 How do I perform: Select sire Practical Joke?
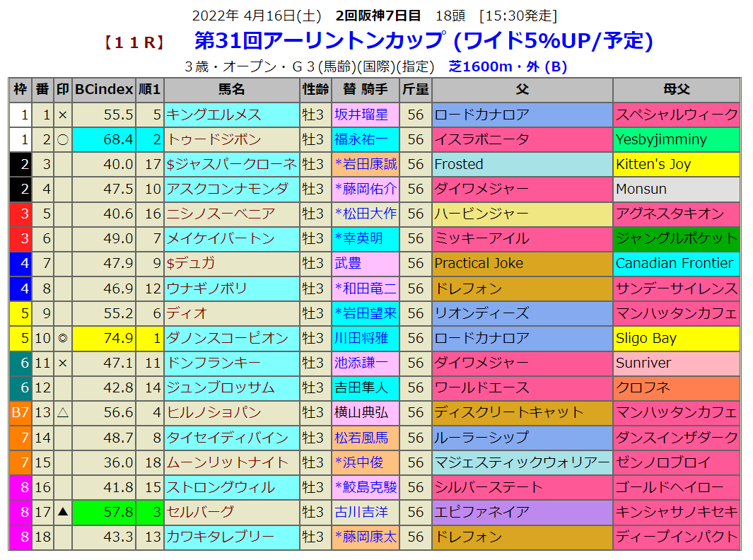click(479, 263)
